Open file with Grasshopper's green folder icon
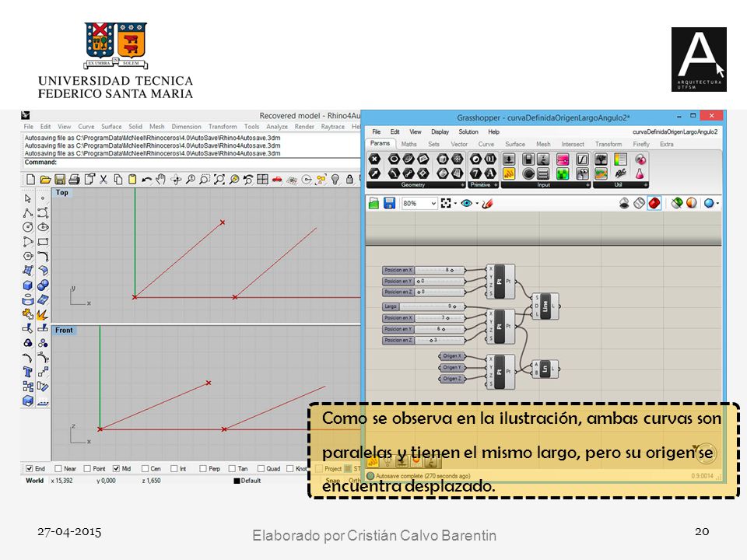Viewport: 747px width, 560px height. click(374, 204)
